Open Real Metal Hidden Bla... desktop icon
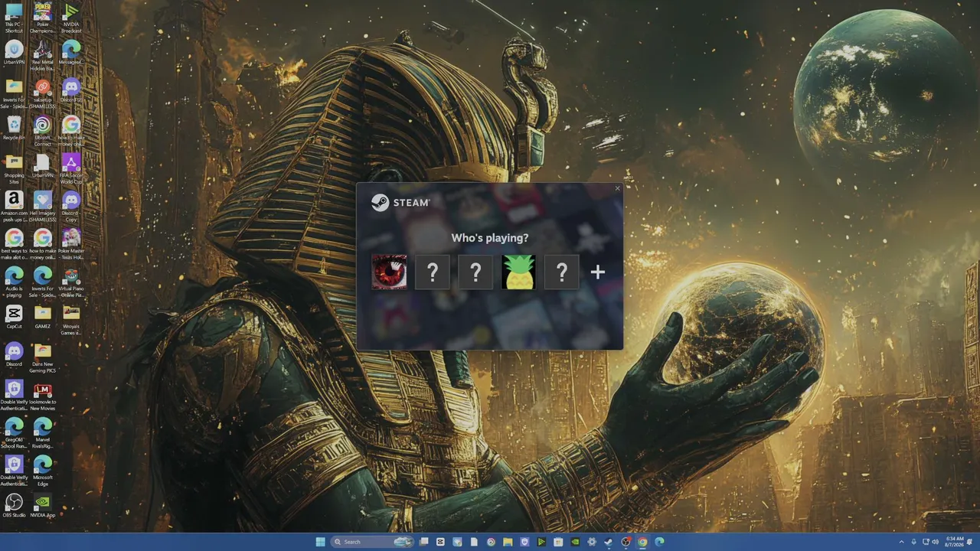980x551 pixels. click(x=43, y=56)
